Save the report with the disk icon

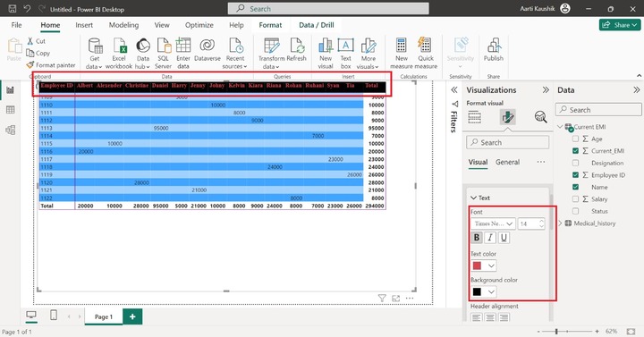[13, 9]
